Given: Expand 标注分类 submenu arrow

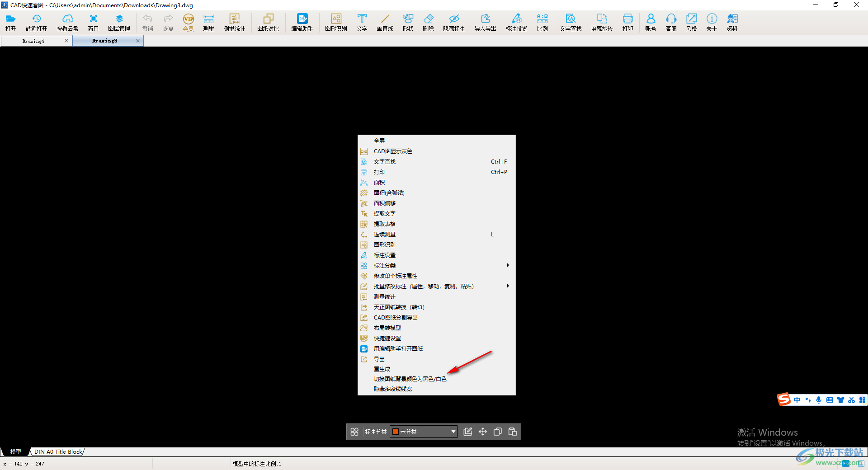Looking at the screenshot, I should pyautogui.click(x=508, y=265).
